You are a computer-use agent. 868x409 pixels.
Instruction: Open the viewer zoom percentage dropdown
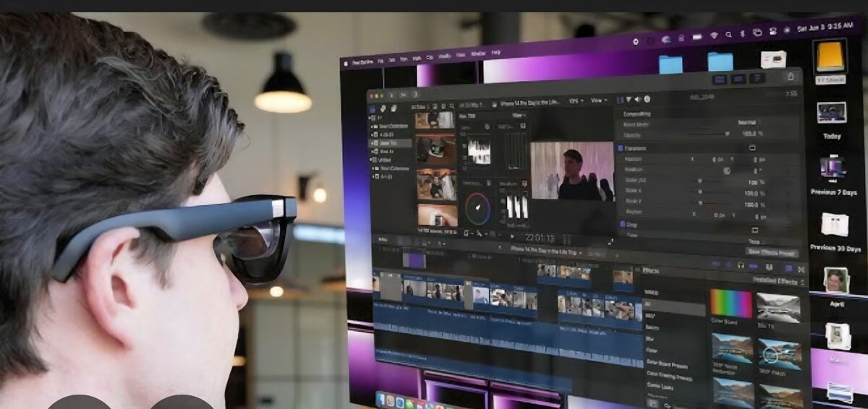(576, 100)
